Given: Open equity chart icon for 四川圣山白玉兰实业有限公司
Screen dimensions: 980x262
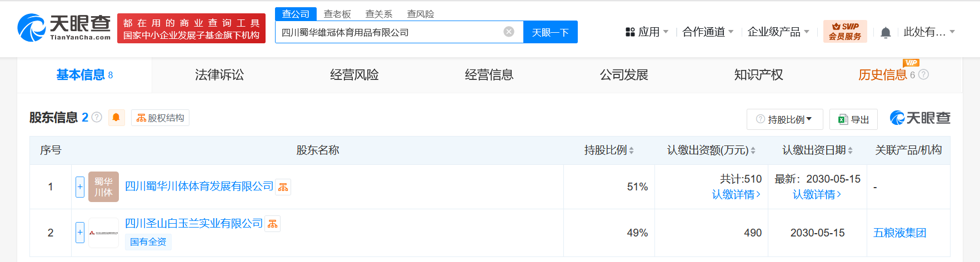Looking at the screenshot, I should (x=273, y=224).
